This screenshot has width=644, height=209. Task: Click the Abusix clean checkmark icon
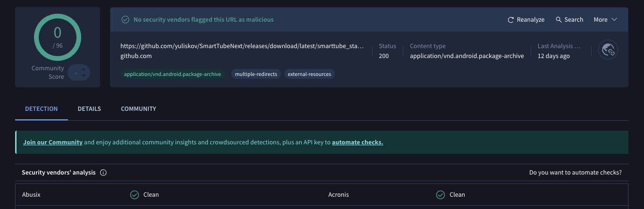coord(135,194)
